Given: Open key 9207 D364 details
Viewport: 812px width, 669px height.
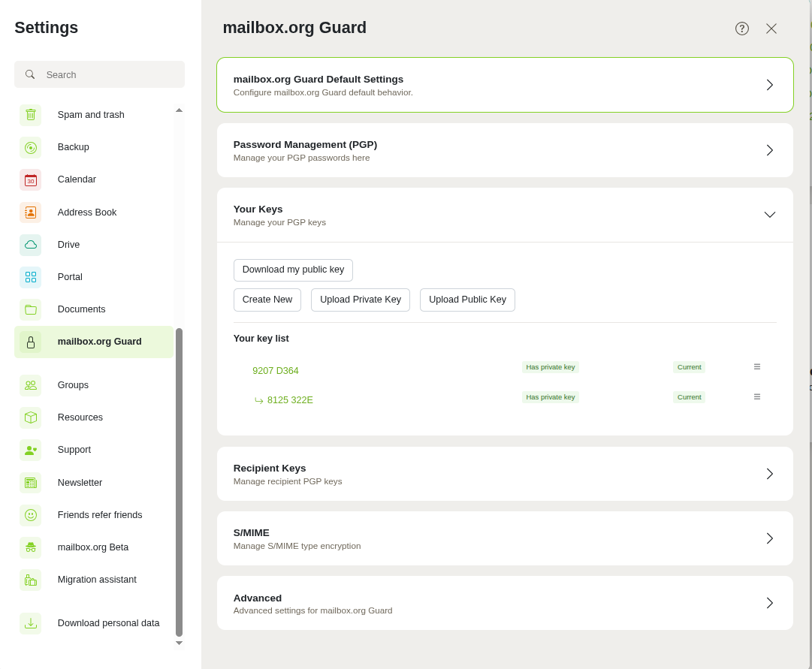Looking at the screenshot, I should [x=276, y=371].
